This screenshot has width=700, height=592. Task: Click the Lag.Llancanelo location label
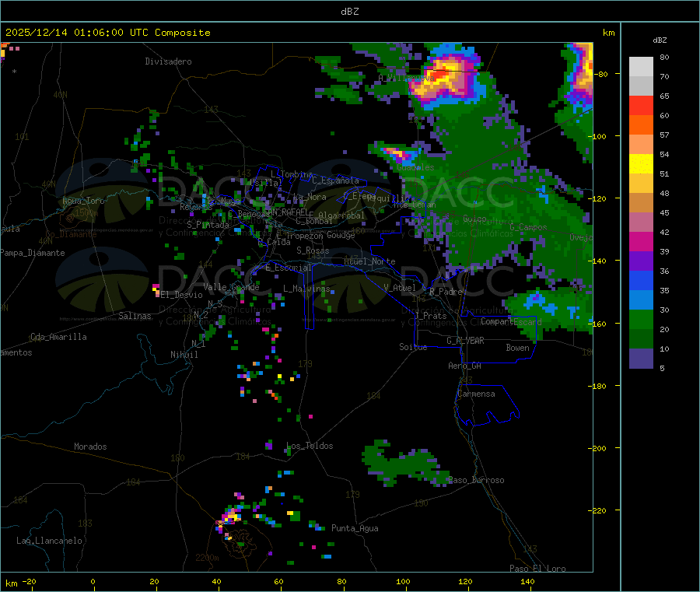point(49,541)
